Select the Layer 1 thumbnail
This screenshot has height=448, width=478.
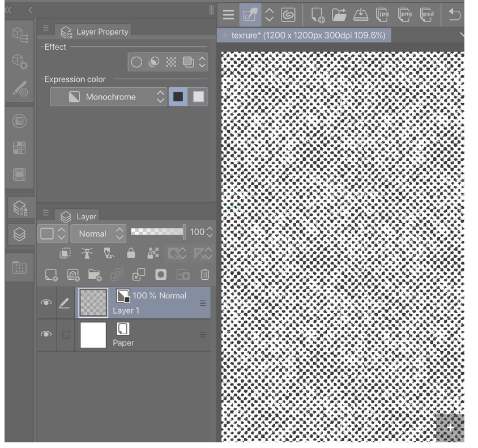click(x=93, y=302)
